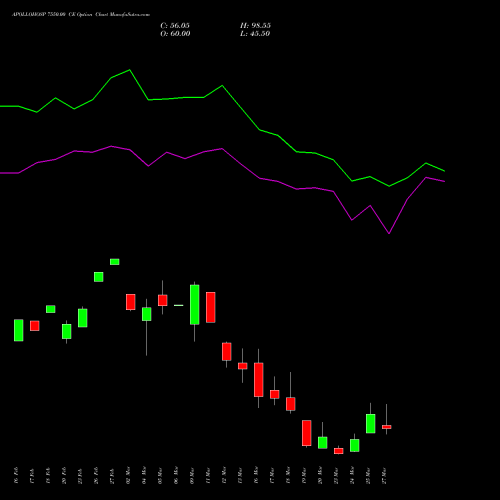Click the green candle for 16 Feb
This screenshot has height=500, width=500.
click(19, 330)
